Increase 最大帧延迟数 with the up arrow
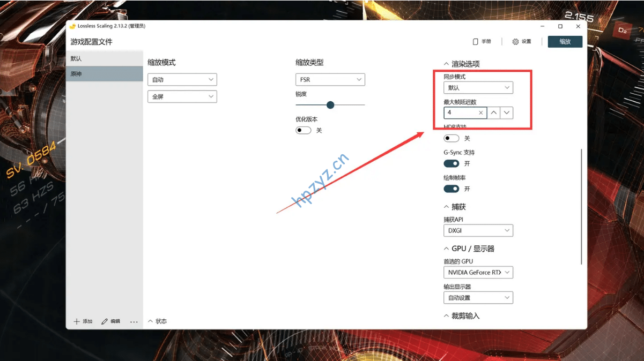This screenshot has height=361, width=644. pos(494,113)
